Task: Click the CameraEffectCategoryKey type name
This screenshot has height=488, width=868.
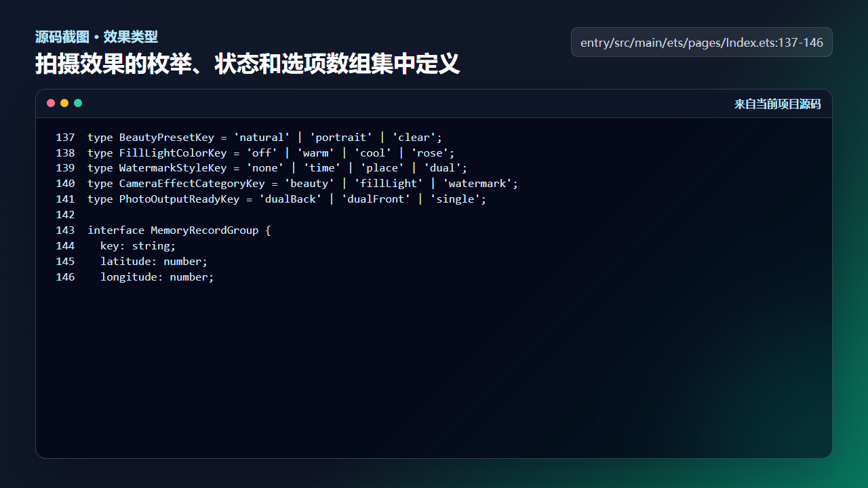Action: click(192, 184)
